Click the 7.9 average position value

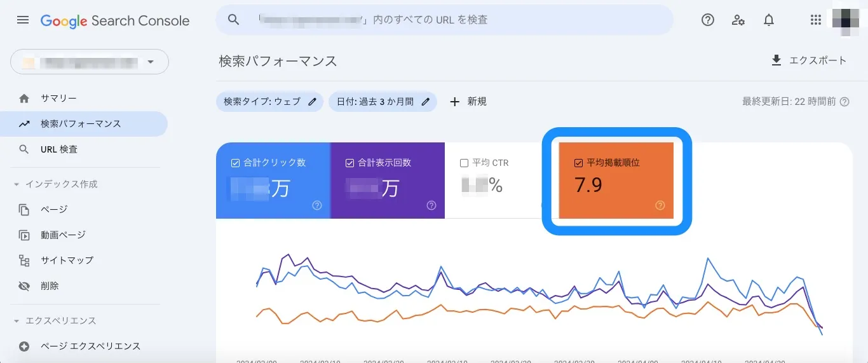(588, 185)
